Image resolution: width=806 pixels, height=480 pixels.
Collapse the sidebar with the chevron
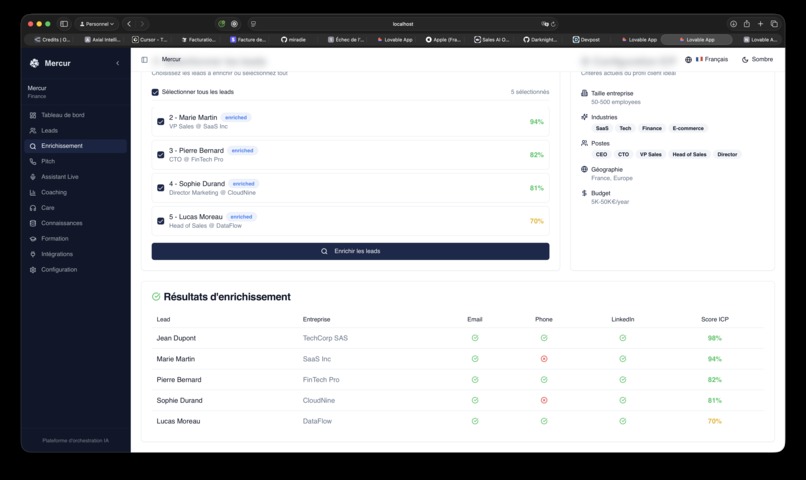(x=118, y=63)
